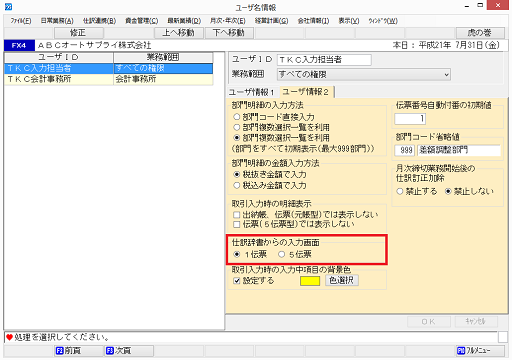
Task: Open the 日常業務(A) menu
Action: tap(57, 21)
